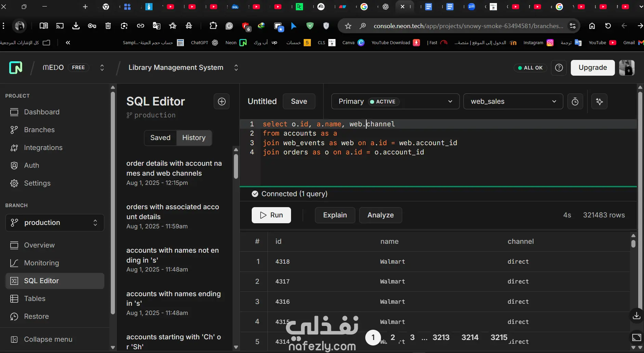Select results page 1
Viewport: 644px width, 353px height.
(373, 338)
